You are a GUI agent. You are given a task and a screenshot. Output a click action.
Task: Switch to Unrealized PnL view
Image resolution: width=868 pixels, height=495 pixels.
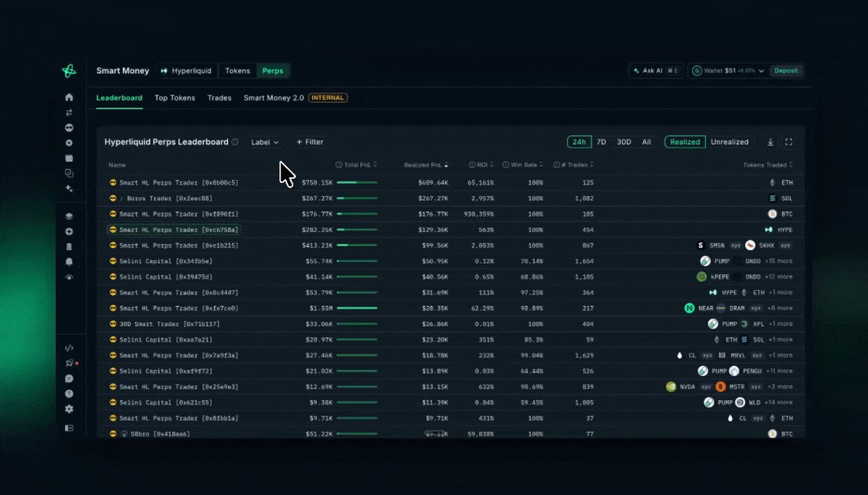[x=729, y=142]
